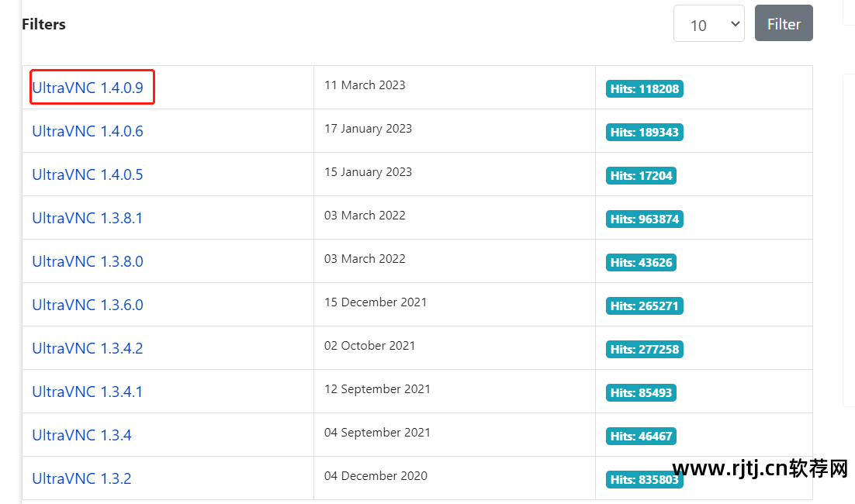Select the date 04 December 2020
855x504 pixels.
(x=376, y=475)
